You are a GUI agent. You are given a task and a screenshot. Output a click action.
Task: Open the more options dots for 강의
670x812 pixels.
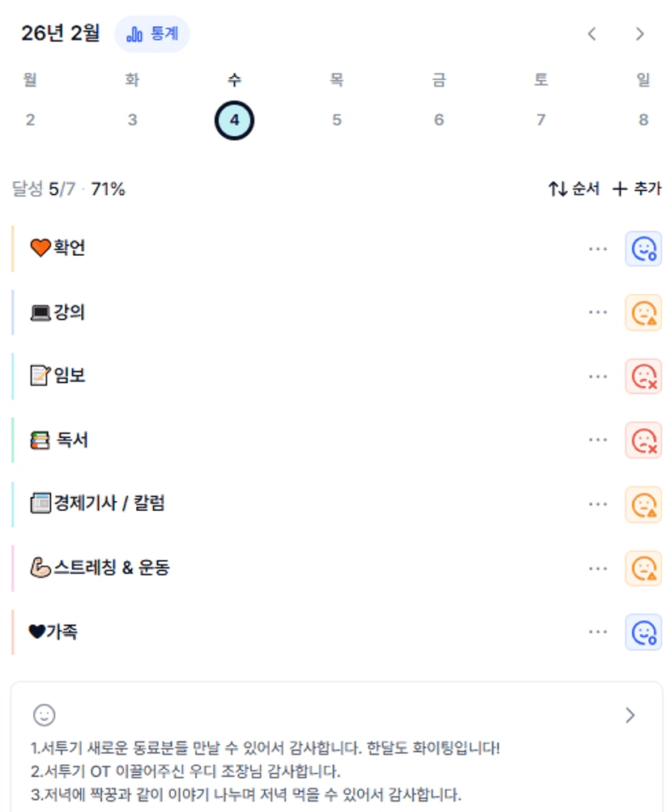pos(598,312)
